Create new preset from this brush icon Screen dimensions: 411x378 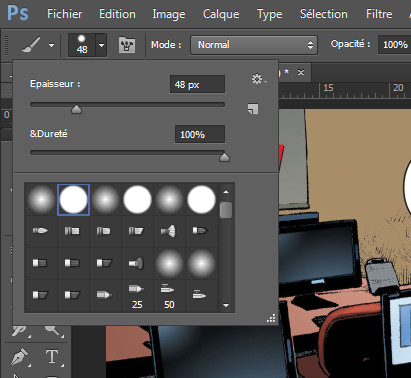(253, 109)
